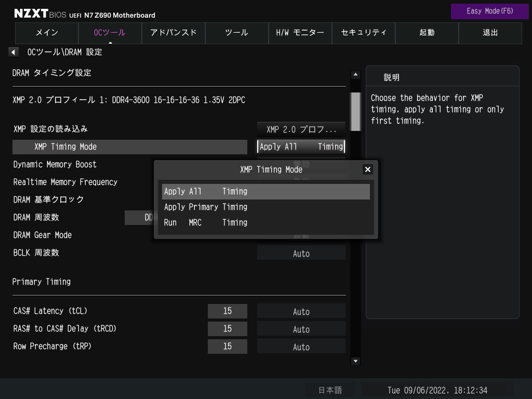Click the Primary Timing heading
This screenshot has height=399, width=532.
pos(42,282)
